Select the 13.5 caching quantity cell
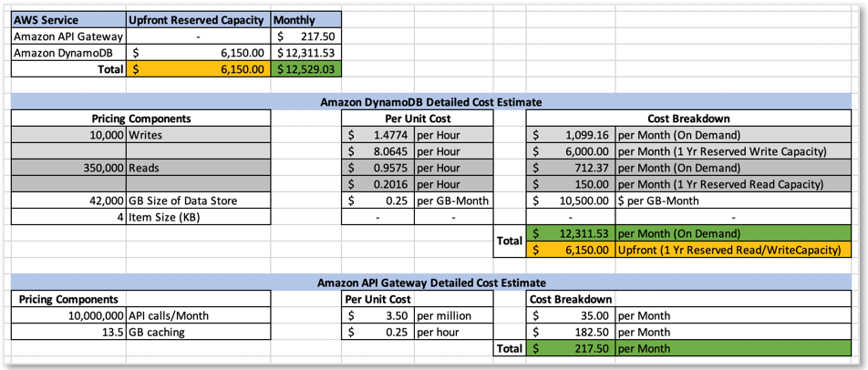This screenshot has height=370, width=868. click(68, 333)
